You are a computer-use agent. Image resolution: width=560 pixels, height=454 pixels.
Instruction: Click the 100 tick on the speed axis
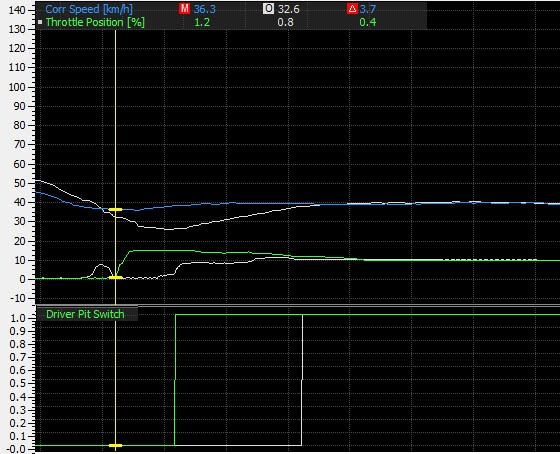tap(17, 87)
